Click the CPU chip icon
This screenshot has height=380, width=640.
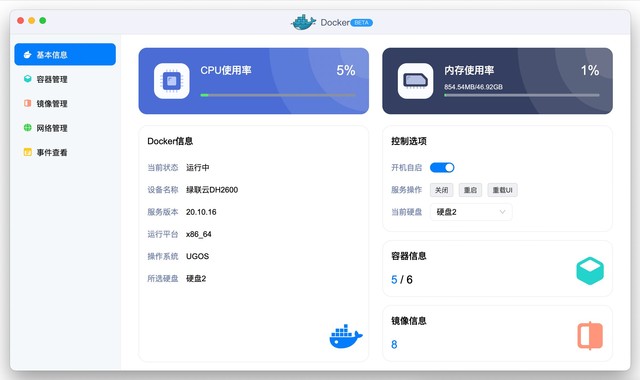click(x=171, y=81)
